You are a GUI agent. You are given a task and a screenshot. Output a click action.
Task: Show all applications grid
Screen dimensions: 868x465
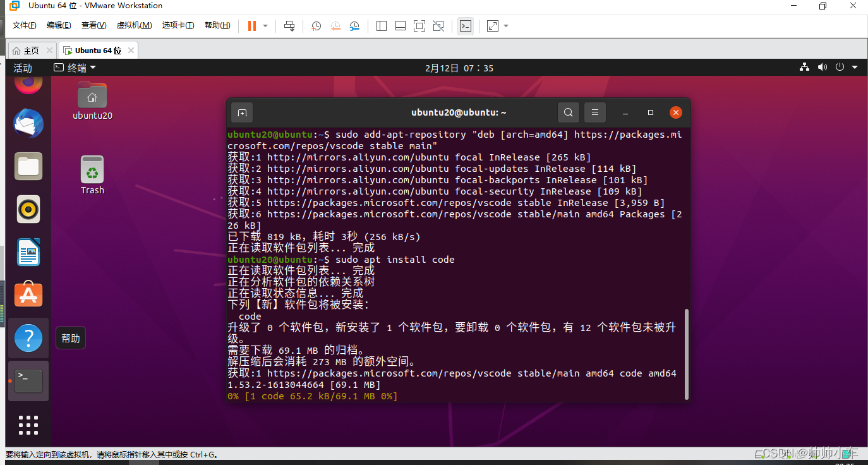point(28,425)
